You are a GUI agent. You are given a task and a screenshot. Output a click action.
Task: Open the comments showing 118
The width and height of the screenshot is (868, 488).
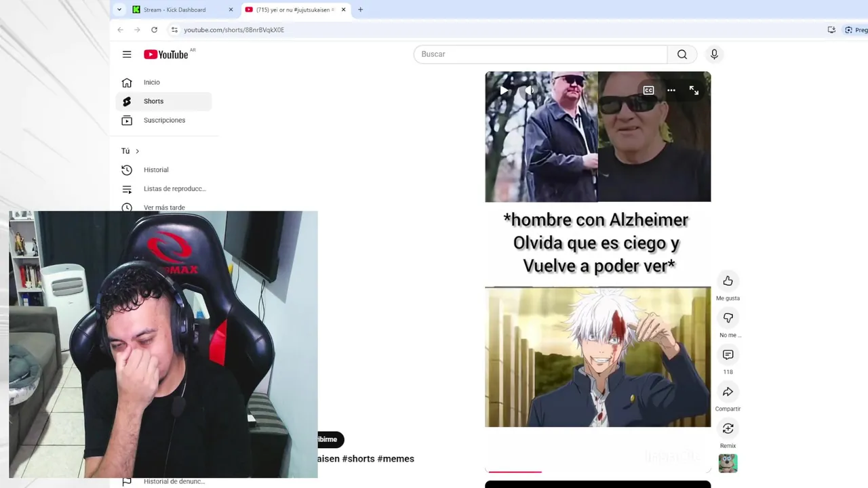tap(728, 354)
